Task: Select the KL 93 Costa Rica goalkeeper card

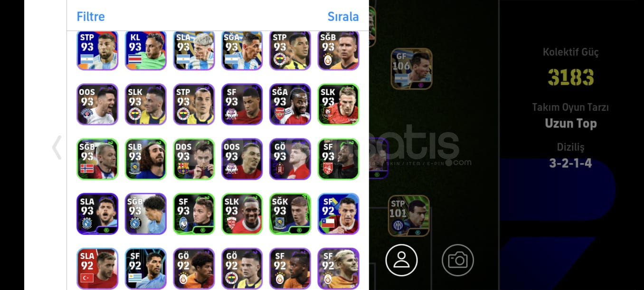Action: 145,50
